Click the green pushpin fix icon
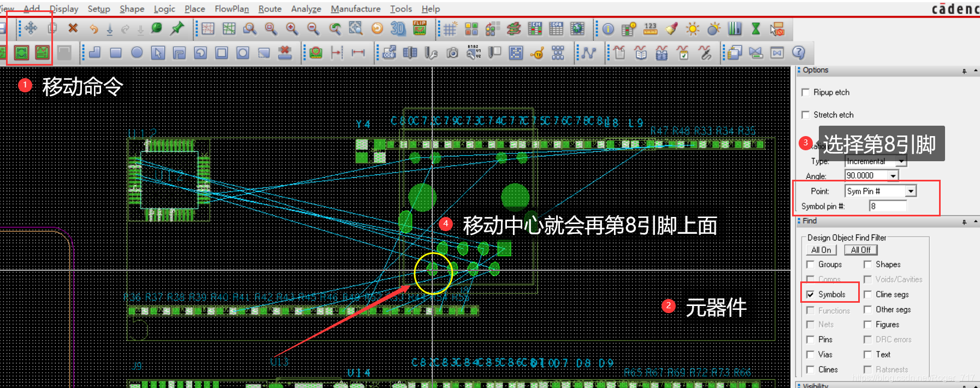This screenshot has height=388, width=980. (177, 28)
